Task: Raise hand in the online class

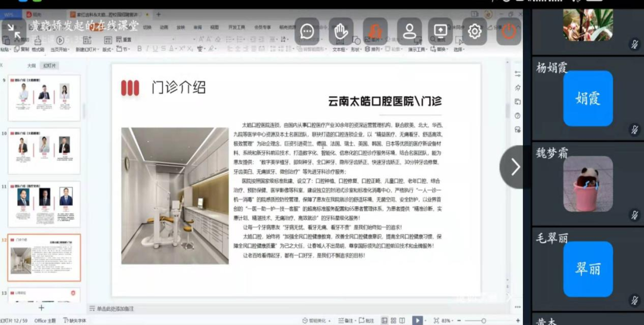Action: click(x=341, y=31)
